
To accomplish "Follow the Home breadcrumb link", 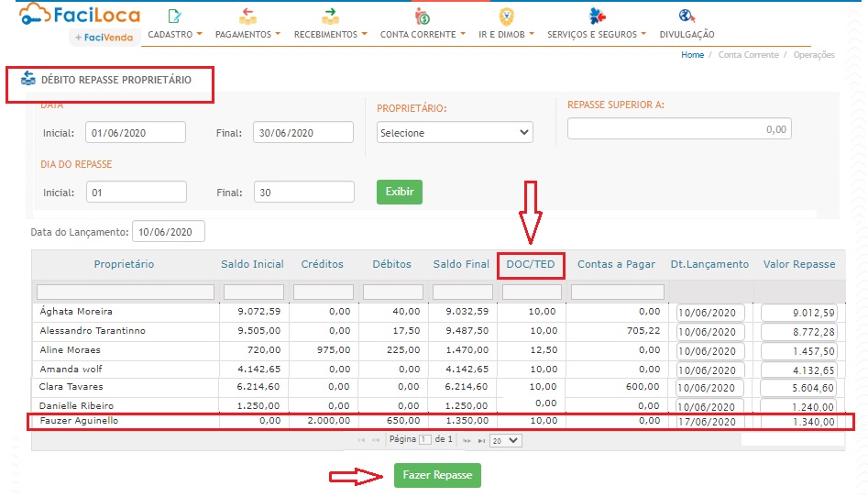I will (692, 55).
